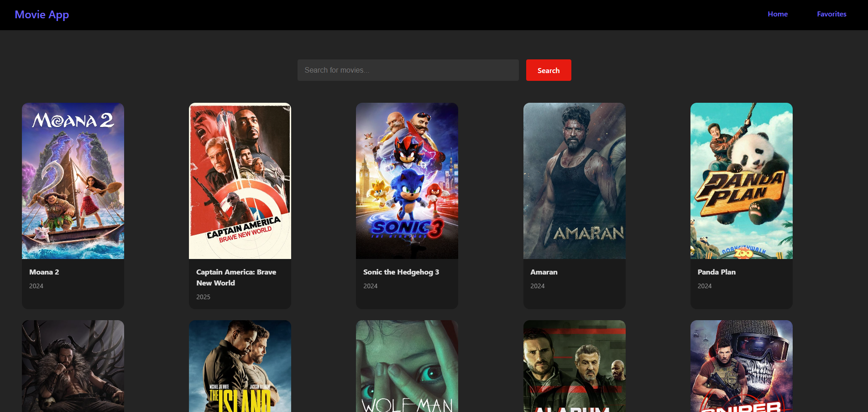Click the Moana 2 title text
Screen dimensions: 868x412
click(x=44, y=272)
